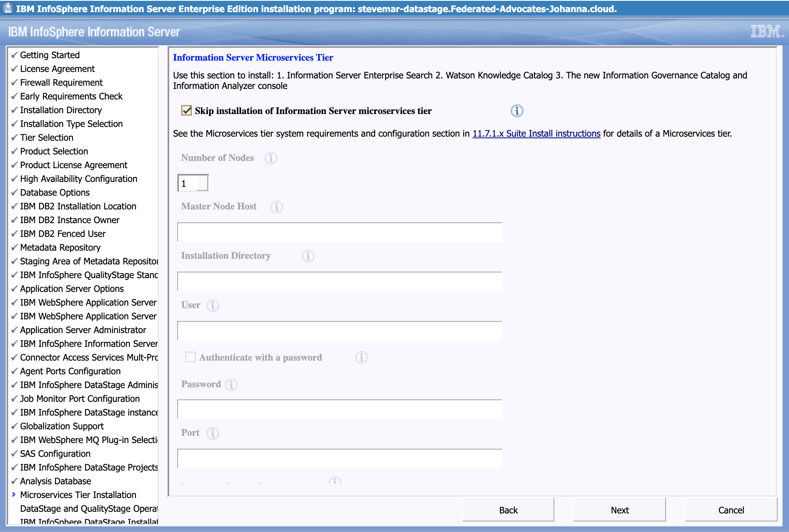The height and width of the screenshot is (532, 789).
Task: Click the IBM logo in header
Action: coord(766,32)
